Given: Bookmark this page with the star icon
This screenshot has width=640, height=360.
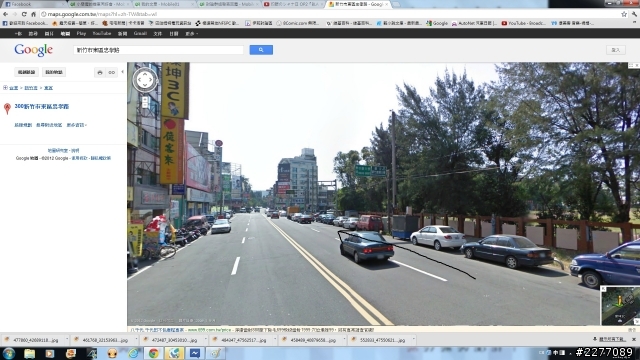Looking at the screenshot, I should click(x=624, y=14).
